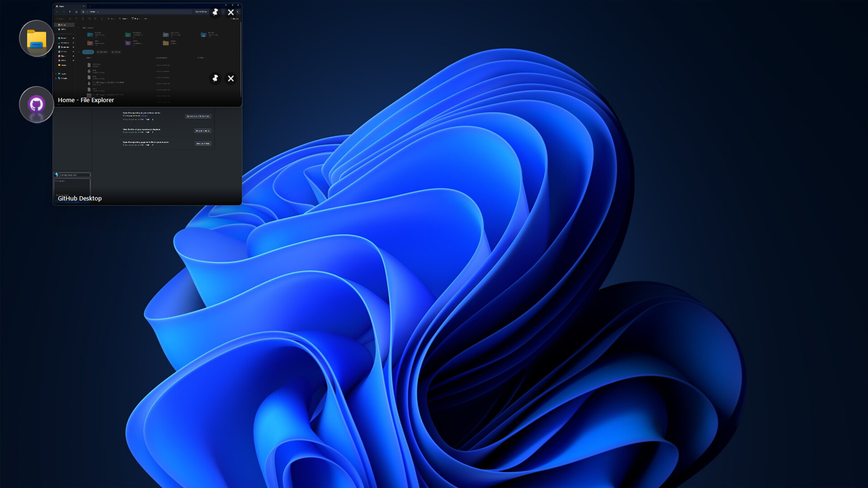This screenshot has width=868, height=488.
Task: Pin the File Explorer preview thumbnail
Action: point(215,12)
